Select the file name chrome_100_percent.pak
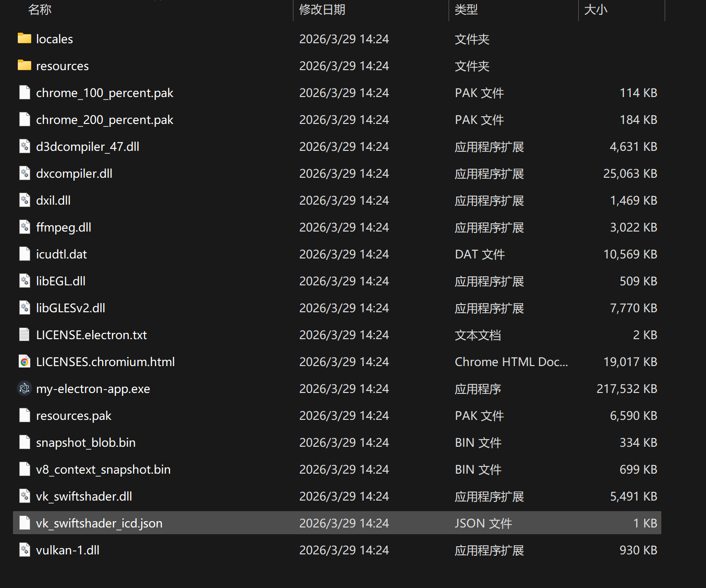Image resolution: width=706 pixels, height=588 pixels. (x=105, y=93)
